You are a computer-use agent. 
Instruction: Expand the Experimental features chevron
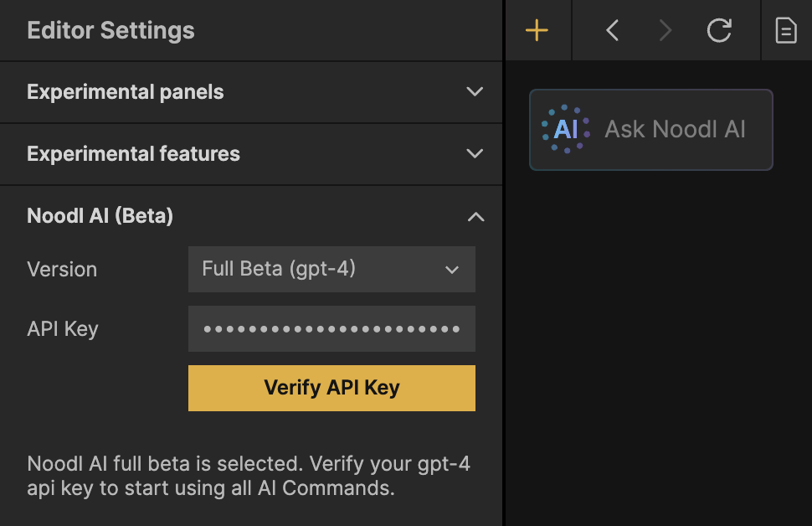coord(475,154)
